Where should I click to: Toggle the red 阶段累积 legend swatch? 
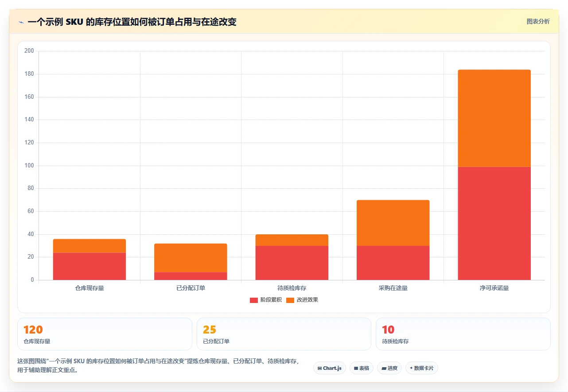[254, 300]
